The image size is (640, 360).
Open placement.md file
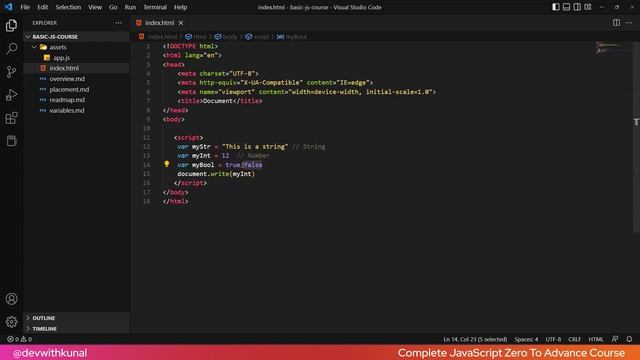[76, 89]
